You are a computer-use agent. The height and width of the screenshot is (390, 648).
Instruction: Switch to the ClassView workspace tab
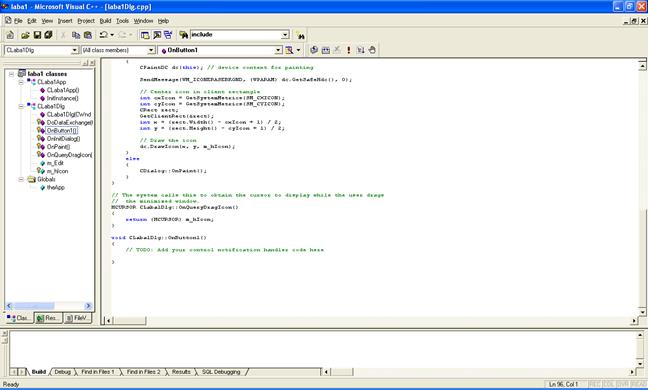[x=19, y=318]
